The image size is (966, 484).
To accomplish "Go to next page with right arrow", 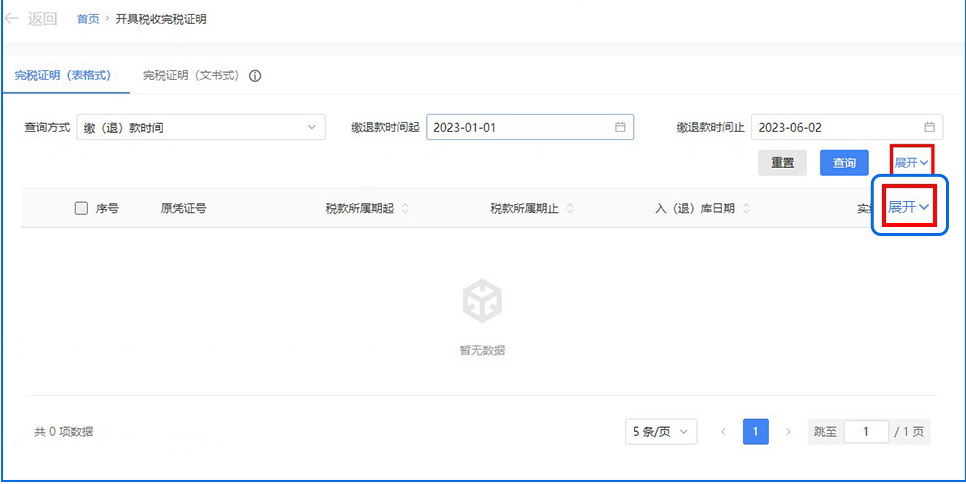I will click(x=788, y=432).
